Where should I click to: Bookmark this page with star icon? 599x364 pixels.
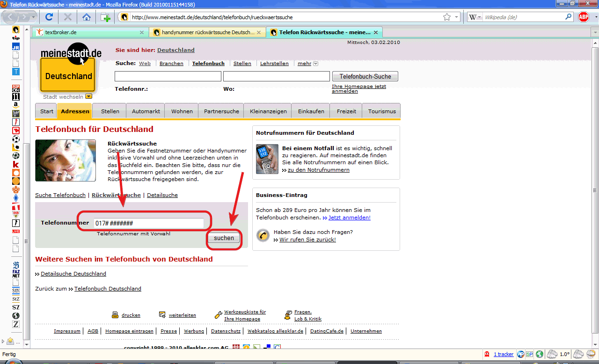point(447,17)
